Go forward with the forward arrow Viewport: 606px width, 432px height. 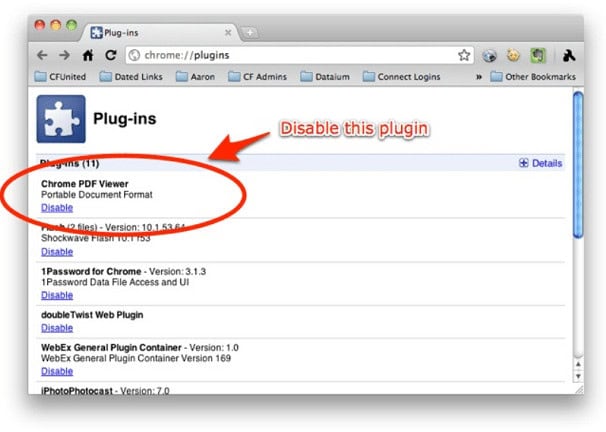point(65,56)
